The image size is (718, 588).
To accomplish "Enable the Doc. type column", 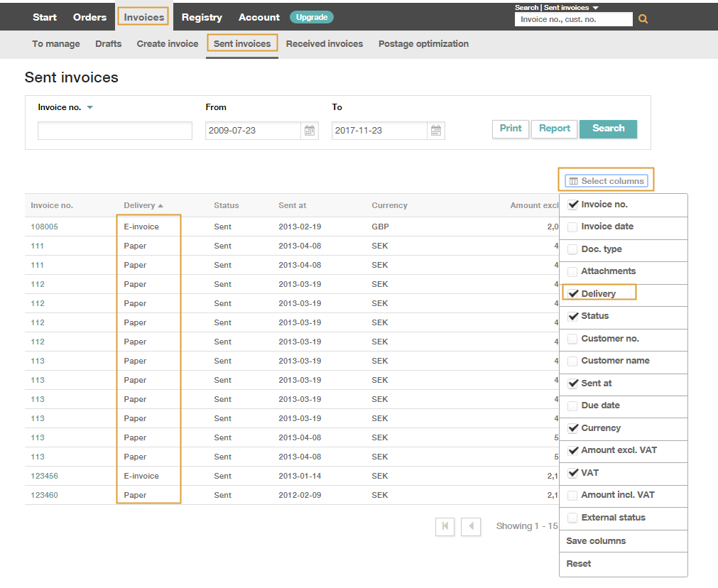I will pyautogui.click(x=572, y=249).
